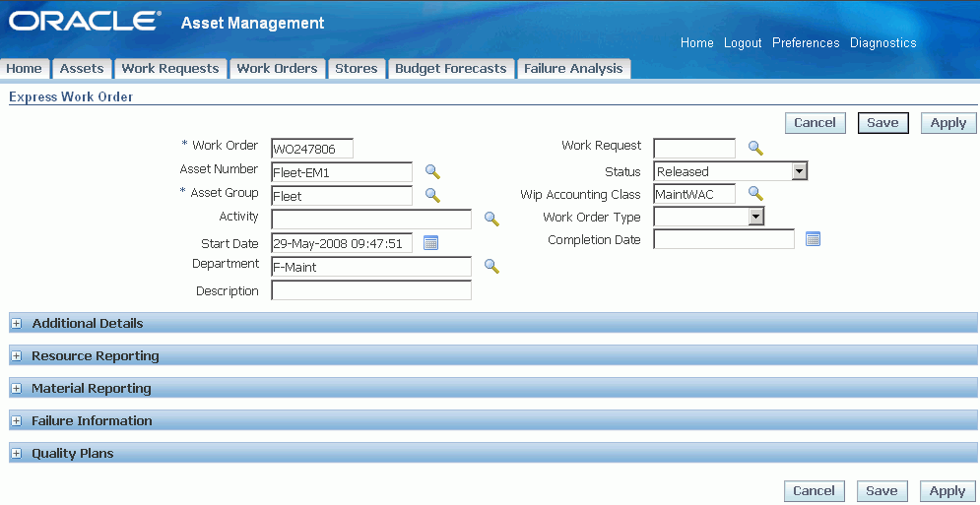Switch to the Work Orders tab
Screen dimensions: 980x505
pyautogui.click(x=277, y=69)
